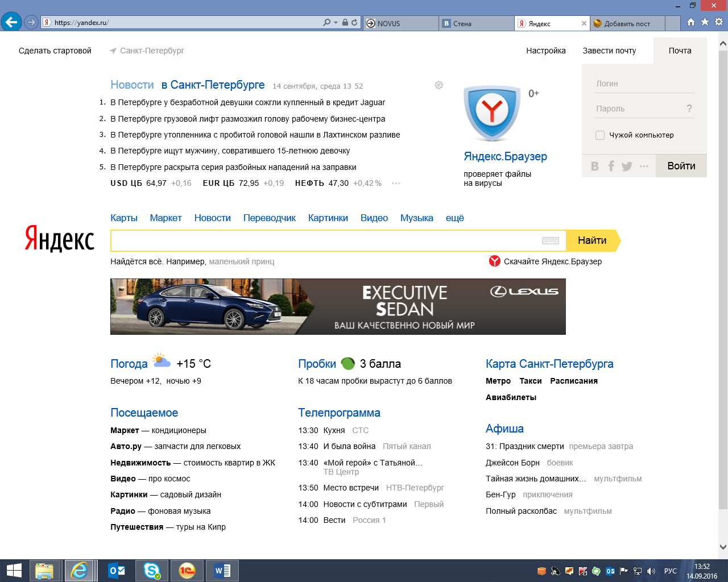This screenshot has height=582, width=728.
Task: Click Сделать стартовой link
Action: click(x=55, y=51)
